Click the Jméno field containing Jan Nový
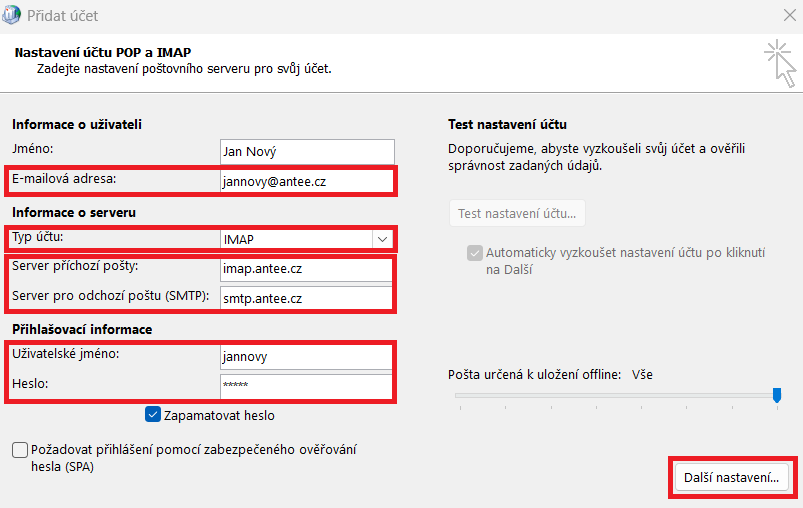This screenshot has height=508, width=803. pos(307,151)
